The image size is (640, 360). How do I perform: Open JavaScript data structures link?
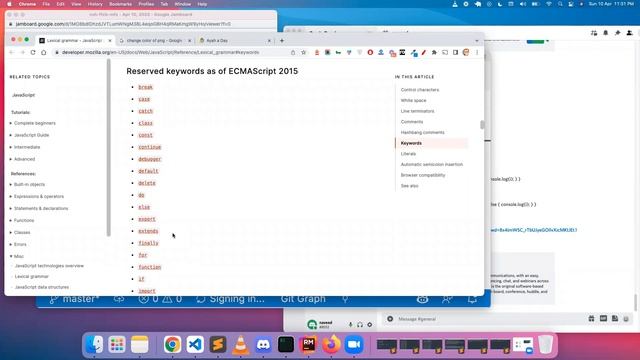coord(42,287)
